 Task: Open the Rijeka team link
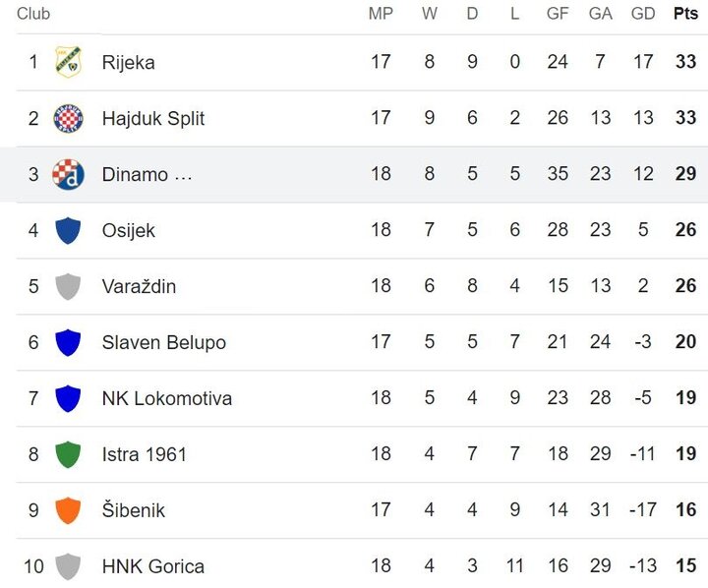[x=128, y=62]
